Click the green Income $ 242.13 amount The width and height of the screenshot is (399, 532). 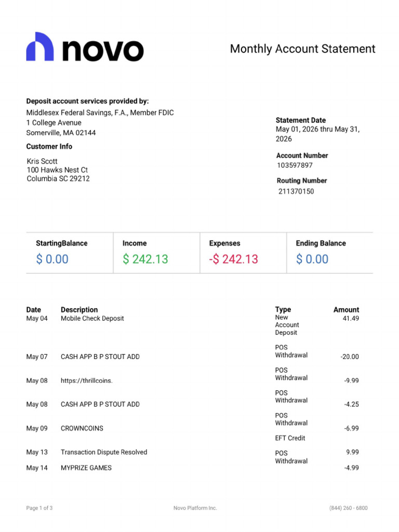(145, 259)
